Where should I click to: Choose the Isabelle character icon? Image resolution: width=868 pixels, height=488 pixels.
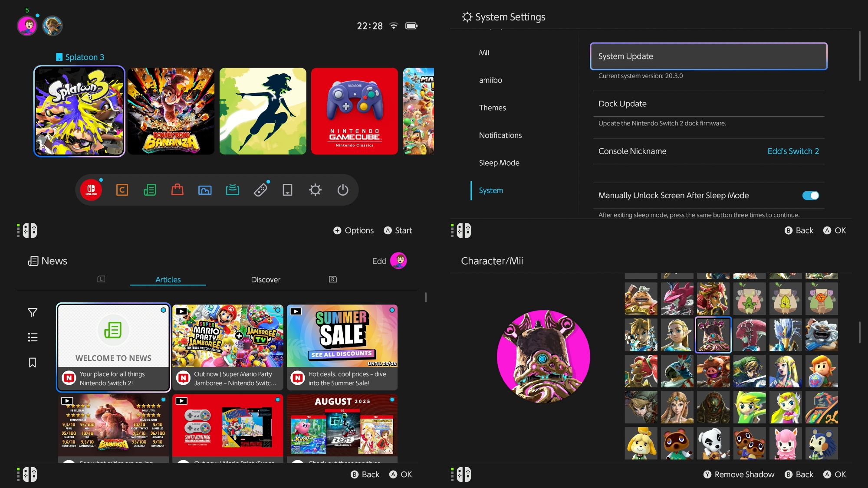tap(641, 443)
